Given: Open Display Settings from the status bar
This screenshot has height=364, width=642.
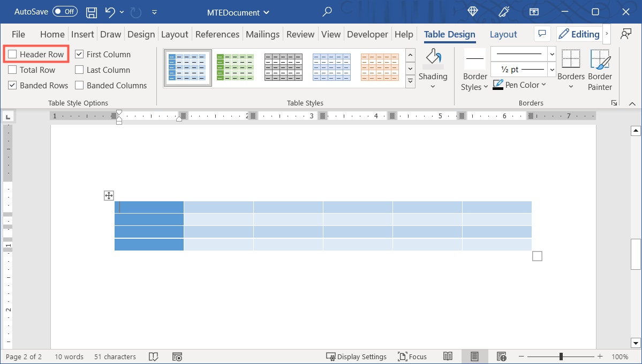Looking at the screenshot, I should [x=357, y=356].
